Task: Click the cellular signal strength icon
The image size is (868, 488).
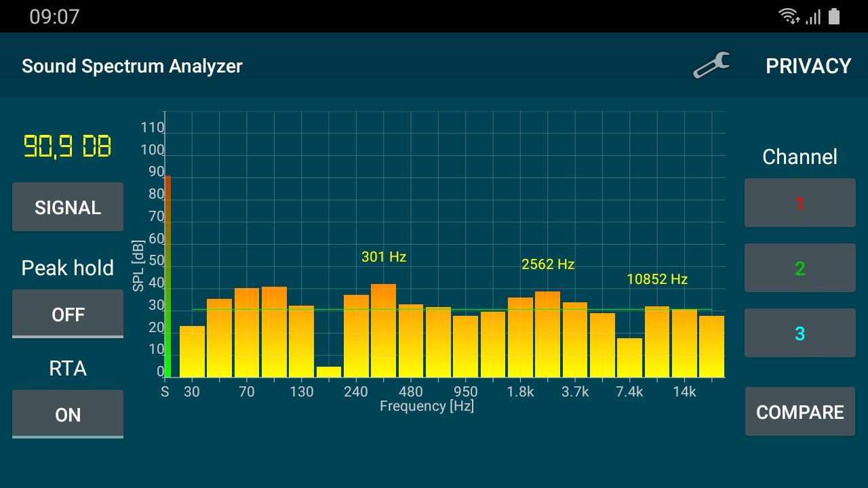Action: (x=812, y=16)
